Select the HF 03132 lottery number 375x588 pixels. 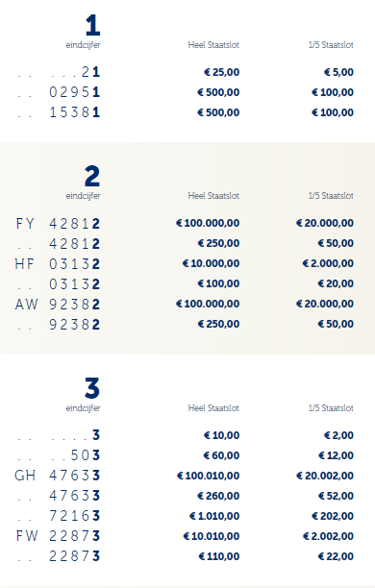pyautogui.click(x=58, y=264)
